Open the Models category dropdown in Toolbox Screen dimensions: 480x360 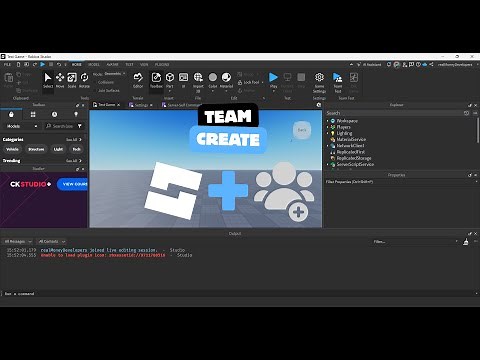pos(22,126)
